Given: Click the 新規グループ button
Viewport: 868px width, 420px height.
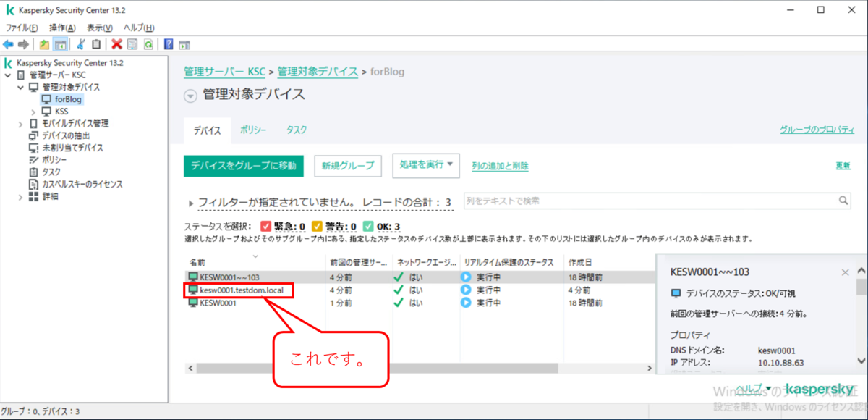Looking at the screenshot, I should click(348, 166).
